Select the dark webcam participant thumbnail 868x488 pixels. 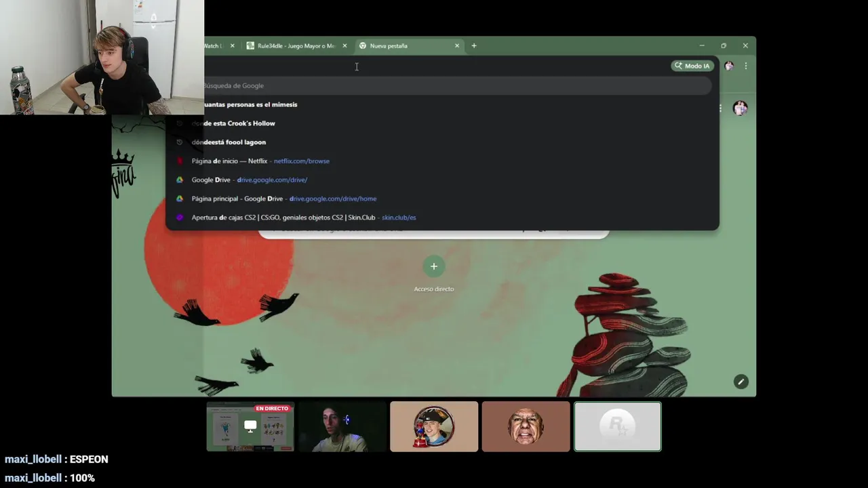342,426
